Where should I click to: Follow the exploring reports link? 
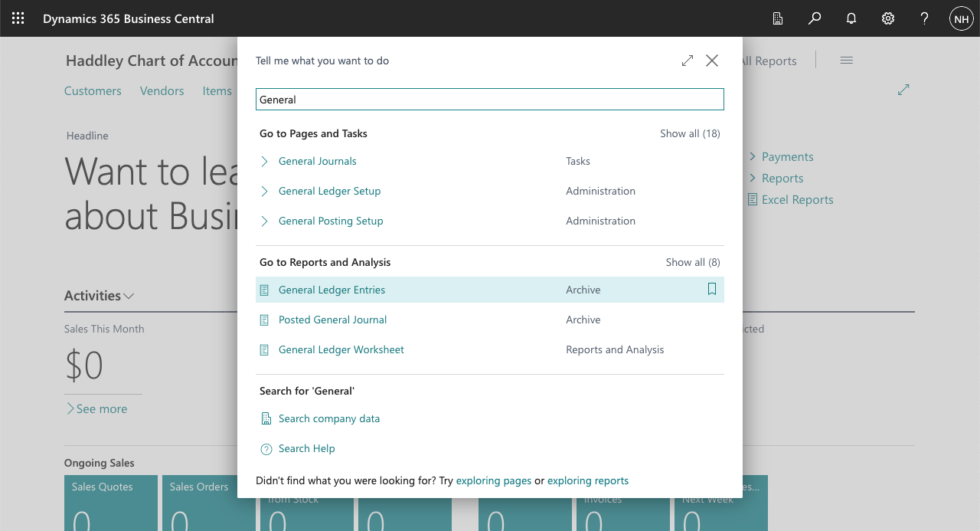[x=588, y=480]
